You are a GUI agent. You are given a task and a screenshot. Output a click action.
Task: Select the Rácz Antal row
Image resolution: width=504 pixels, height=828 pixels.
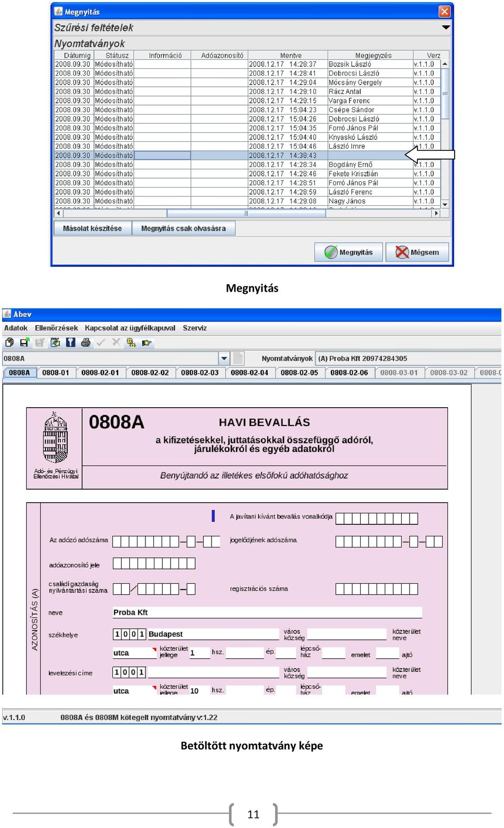tap(247, 91)
